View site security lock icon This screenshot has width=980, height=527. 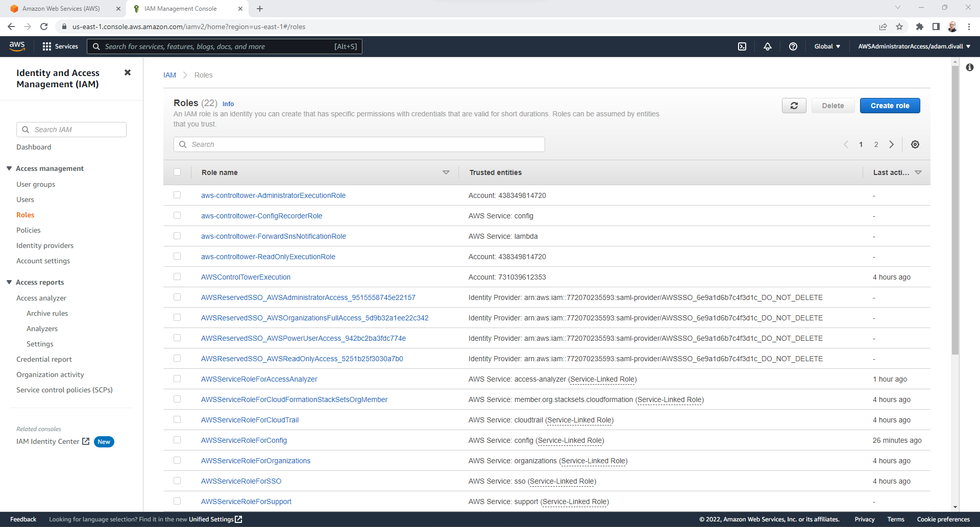tap(64, 27)
